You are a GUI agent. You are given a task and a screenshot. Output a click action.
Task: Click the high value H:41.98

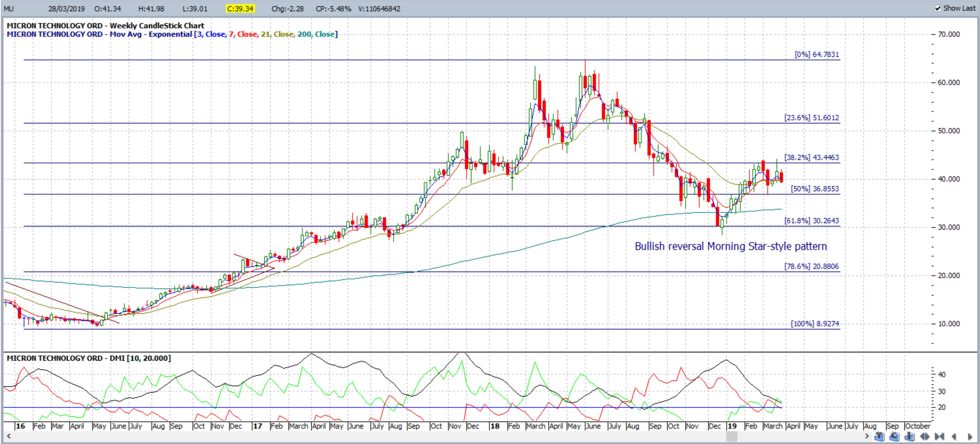tap(151, 8)
